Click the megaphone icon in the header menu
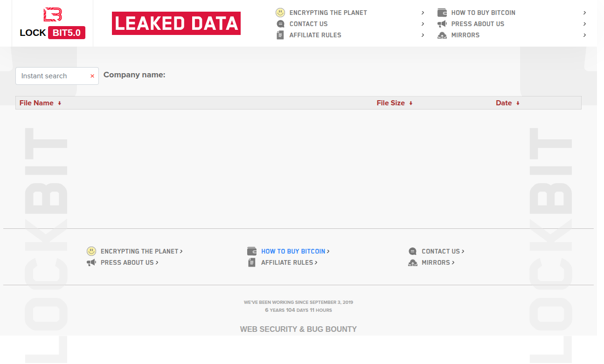604x364 pixels. (442, 24)
